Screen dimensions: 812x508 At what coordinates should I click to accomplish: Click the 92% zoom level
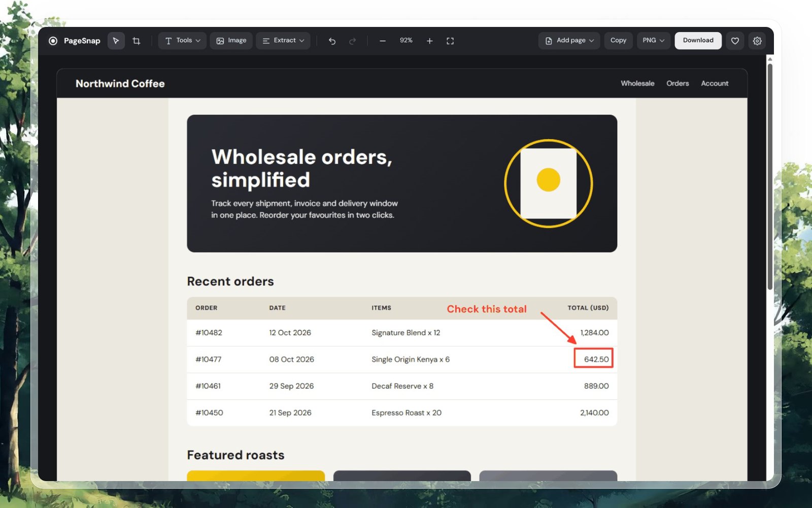(x=406, y=41)
